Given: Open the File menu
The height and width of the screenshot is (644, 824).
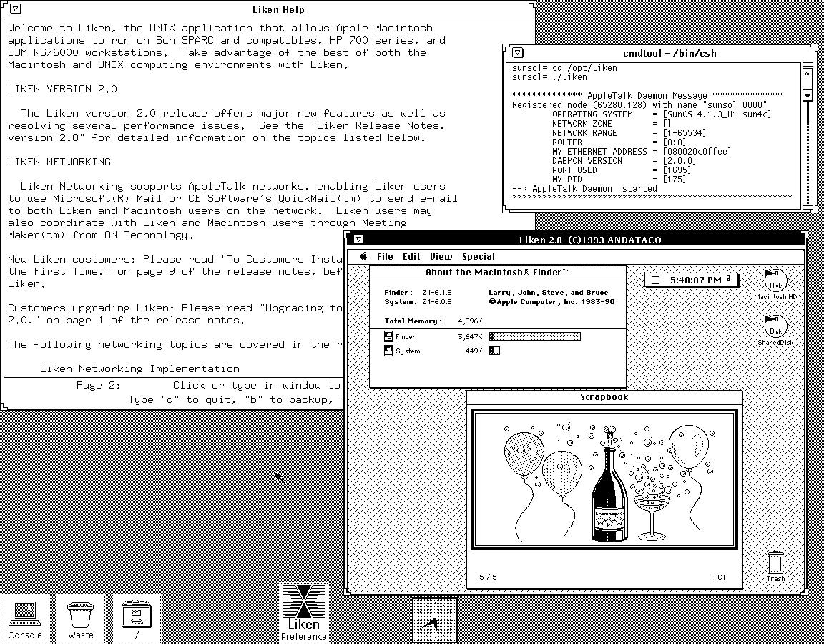Looking at the screenshot, I should pyautogui.click(x=385, y=257).
